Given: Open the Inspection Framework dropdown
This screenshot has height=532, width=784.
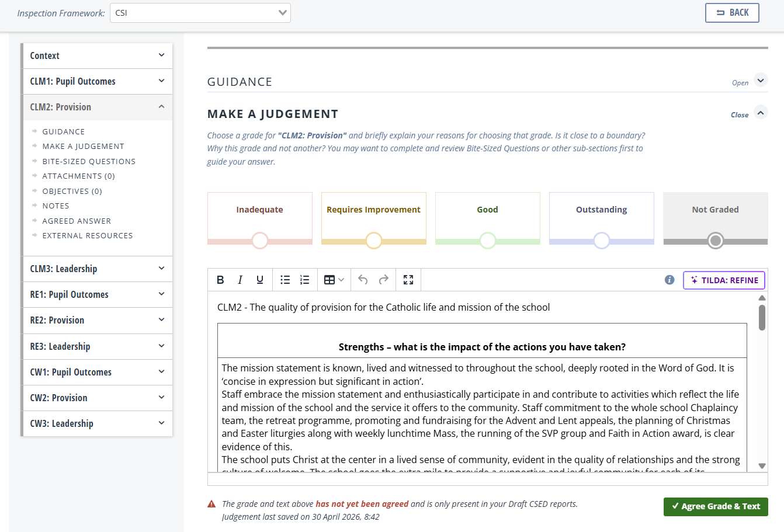Looking at the screenshot, I should pos(200,13).
